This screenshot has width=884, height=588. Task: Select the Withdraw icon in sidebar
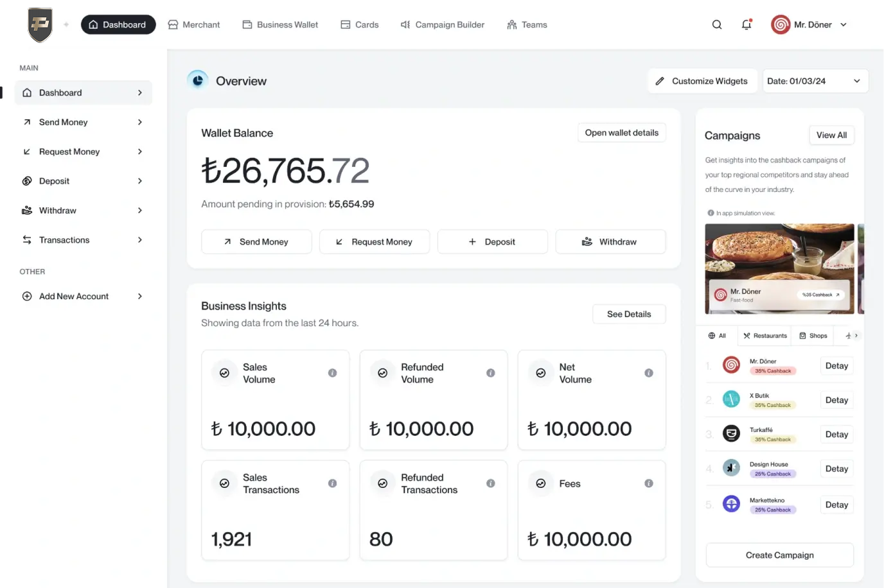click(27, 210)
